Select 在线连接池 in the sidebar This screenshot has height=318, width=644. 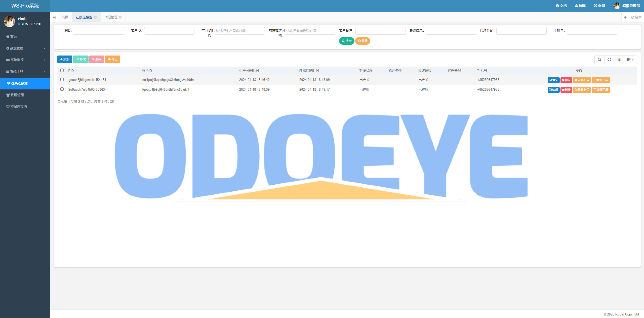pyautogui.click(x=25, y=83)
